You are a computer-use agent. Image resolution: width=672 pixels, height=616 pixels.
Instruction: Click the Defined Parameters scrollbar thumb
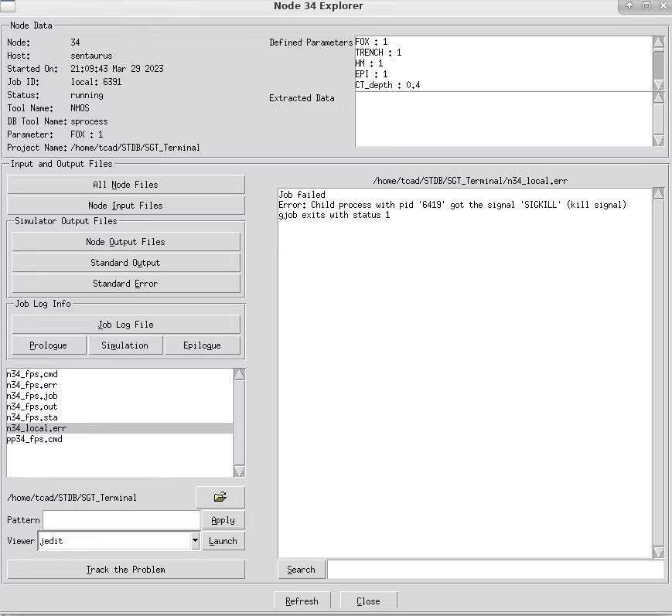click(x=659, y=63)
